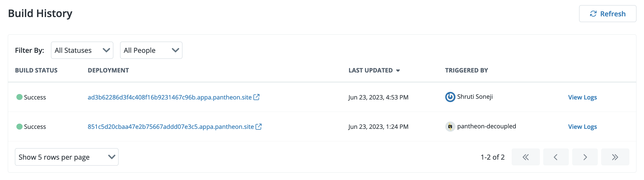Open the All Statuses filter dropdown
Screen dimensions: 644x180
(82, 50)
